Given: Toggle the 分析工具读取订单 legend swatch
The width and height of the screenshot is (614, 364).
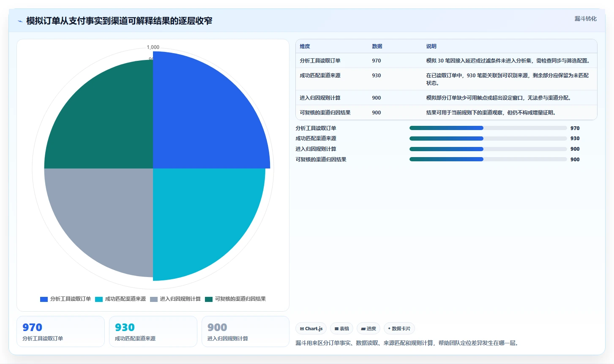Looking at the screenshot, I should 44,299.
